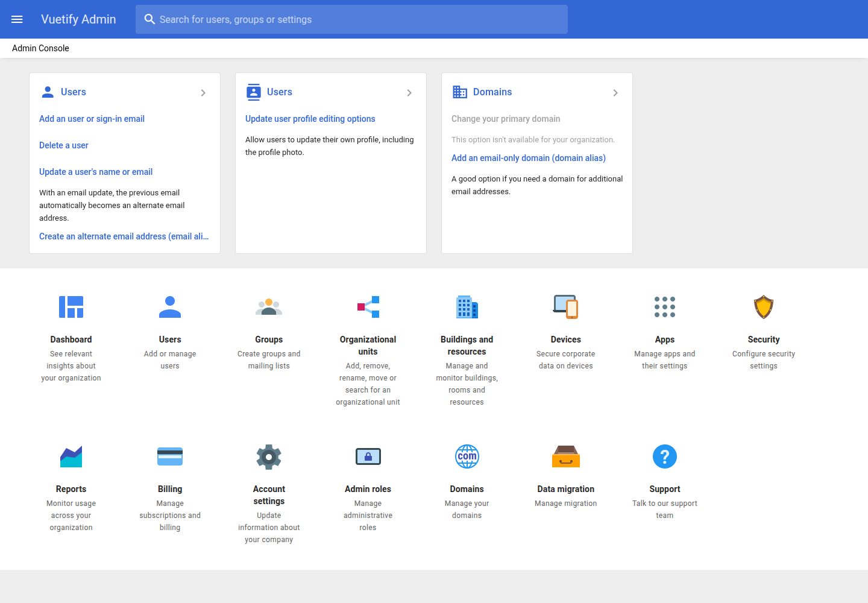Image resolution: width=868 pixels, height=603 pixels.
Task: Click the Account settings gear icon
Action: 269,456
